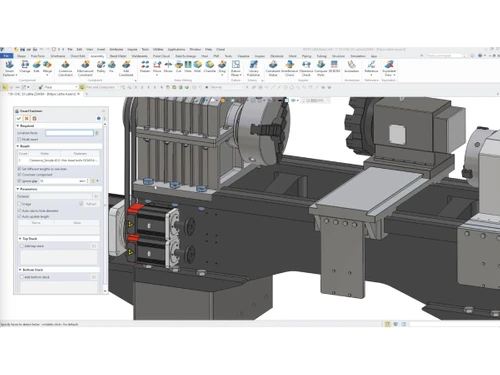The height and width of the screenshot is (375, 500).
Task: Open the Assembly ribbon tab
Action: point(97,56)
